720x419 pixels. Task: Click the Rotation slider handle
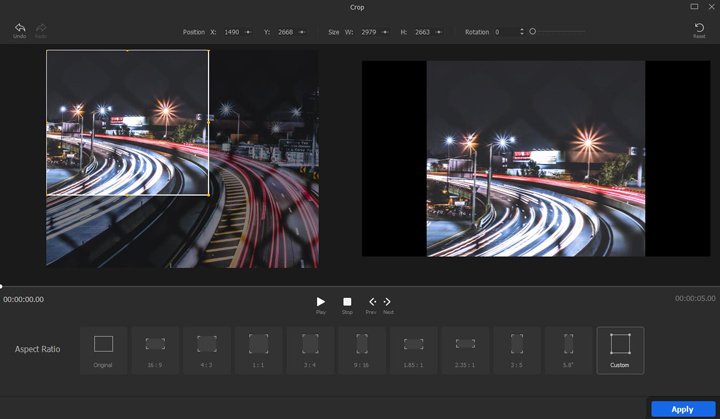(532, 32)
